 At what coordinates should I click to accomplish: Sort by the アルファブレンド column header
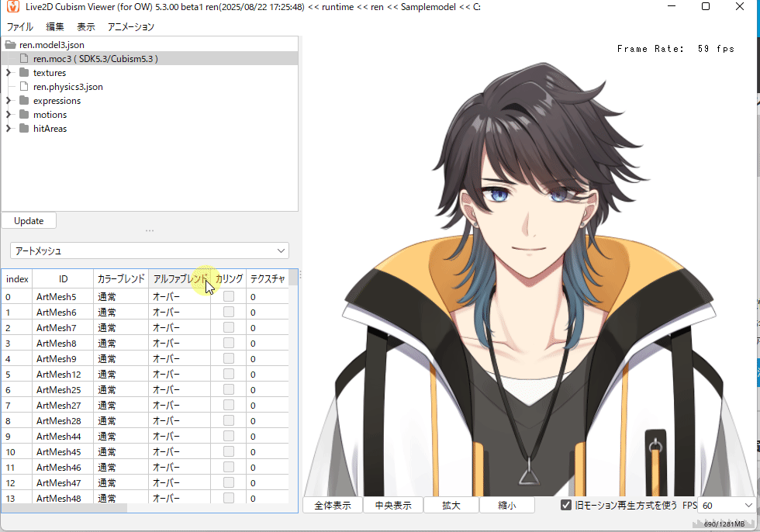pos(179,278)
